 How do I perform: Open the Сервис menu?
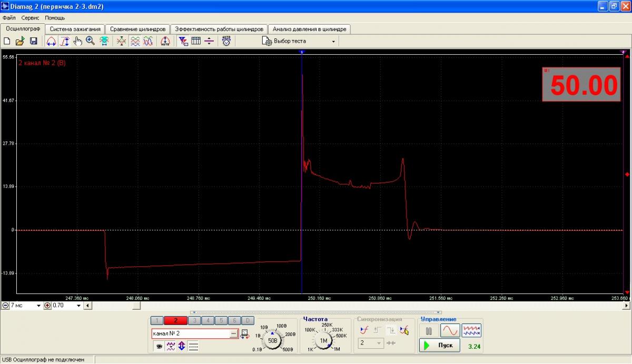click(30, 18)
